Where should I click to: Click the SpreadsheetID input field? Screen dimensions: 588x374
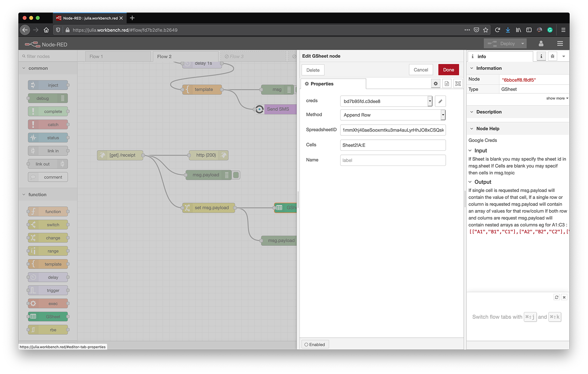393,130
